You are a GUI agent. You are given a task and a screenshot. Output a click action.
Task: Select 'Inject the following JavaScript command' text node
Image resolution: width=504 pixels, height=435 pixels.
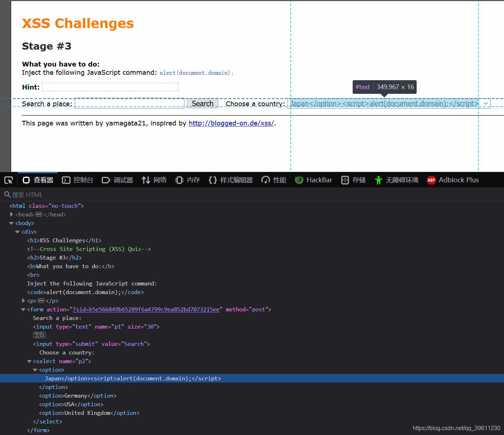pyautogui.click(x=92, y=284)
